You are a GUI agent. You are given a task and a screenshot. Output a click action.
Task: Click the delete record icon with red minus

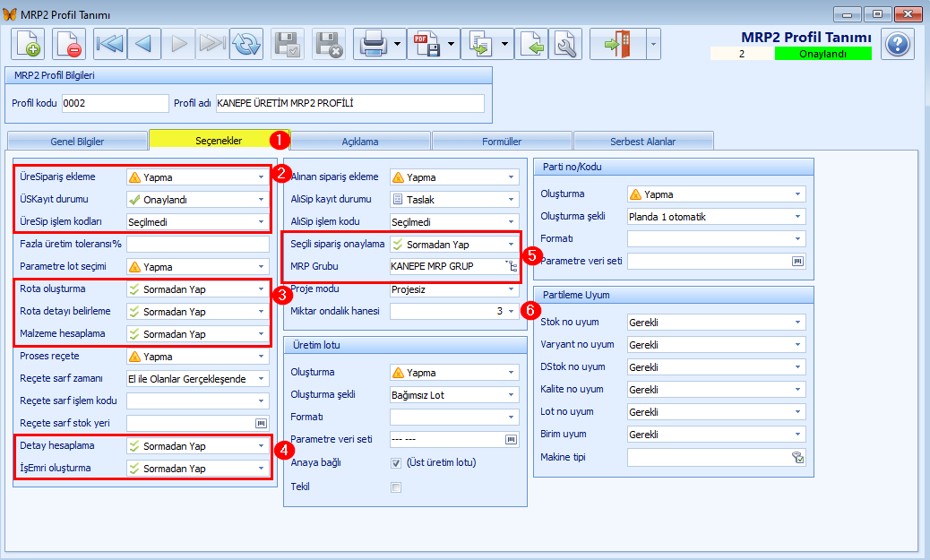coord(69,44)
